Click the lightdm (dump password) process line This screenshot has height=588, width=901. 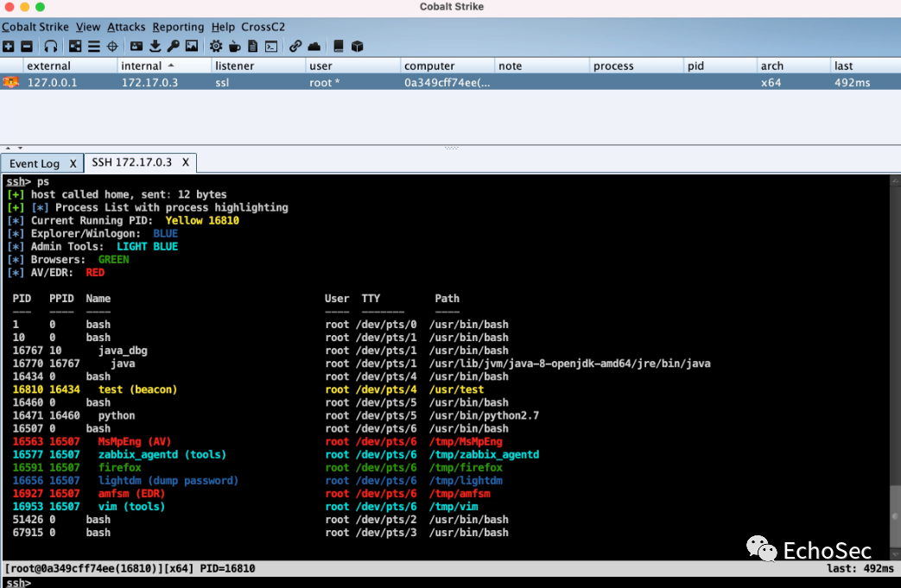(x=257, y=481)
